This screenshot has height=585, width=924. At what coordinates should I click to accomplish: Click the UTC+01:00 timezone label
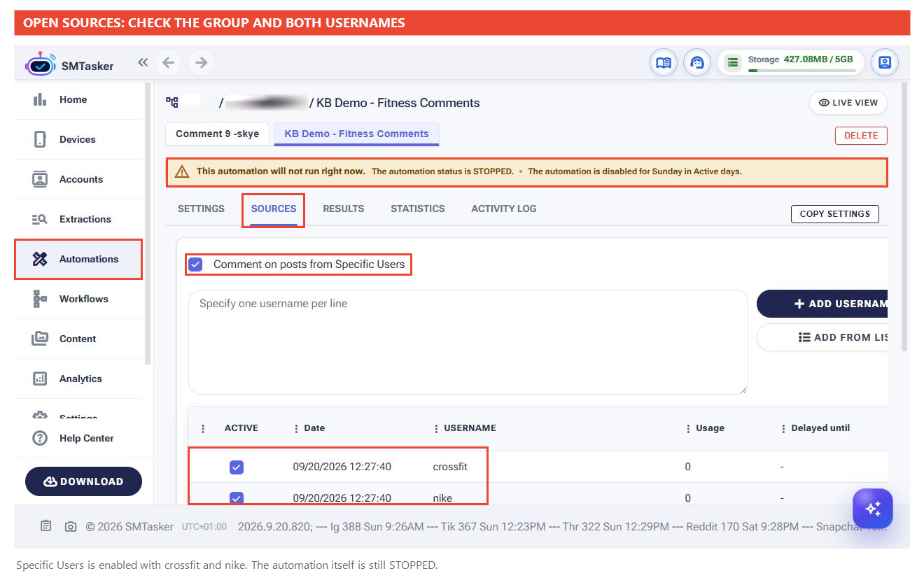(x=204, y=527)
